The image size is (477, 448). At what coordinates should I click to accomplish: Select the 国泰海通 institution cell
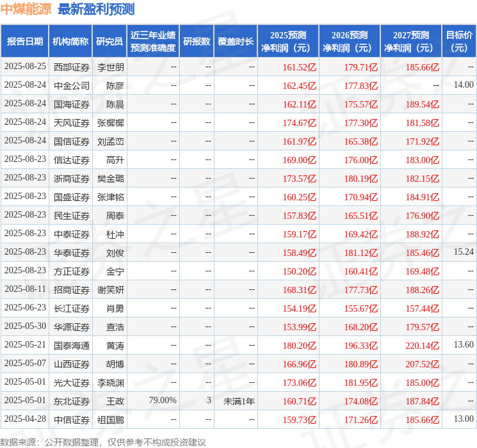point(72,346)
